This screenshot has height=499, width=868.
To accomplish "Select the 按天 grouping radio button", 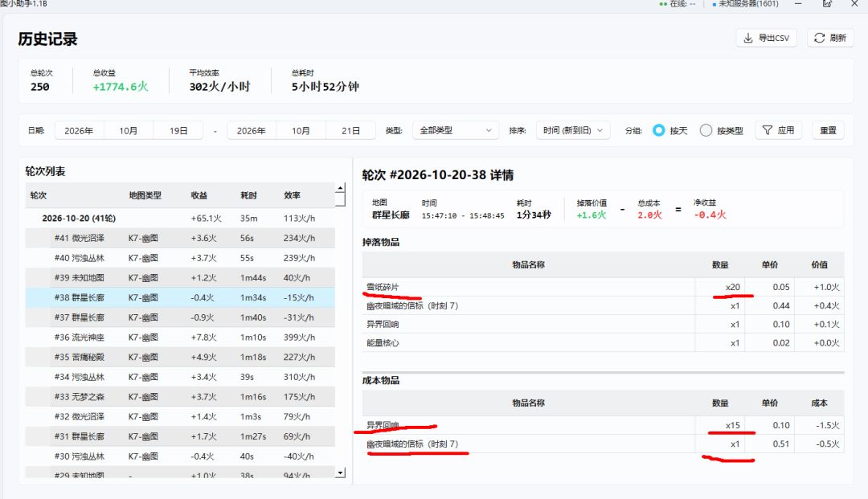I will click(659, 130).
